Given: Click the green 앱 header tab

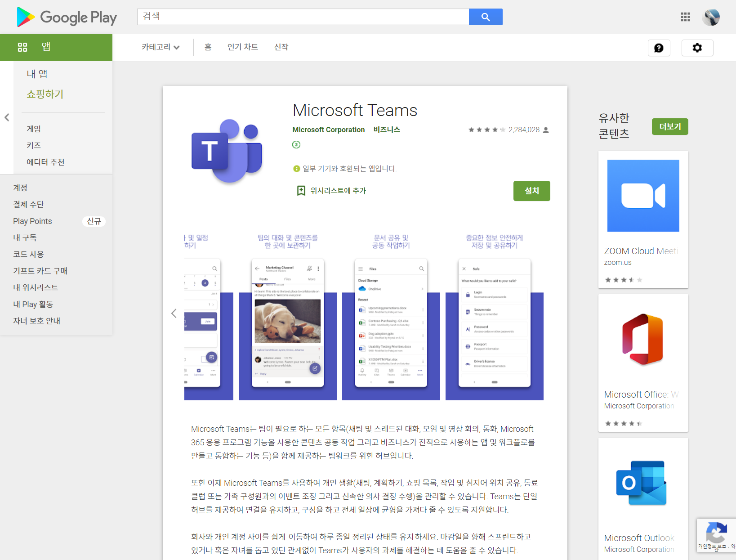Looking at the screenshot, I should (56, 47).
